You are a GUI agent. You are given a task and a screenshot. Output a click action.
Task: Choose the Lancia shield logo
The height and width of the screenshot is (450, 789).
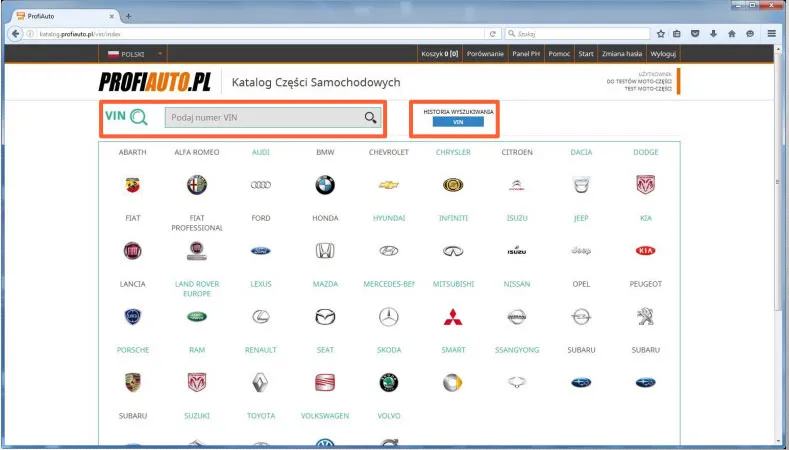[x=133, y=317]
